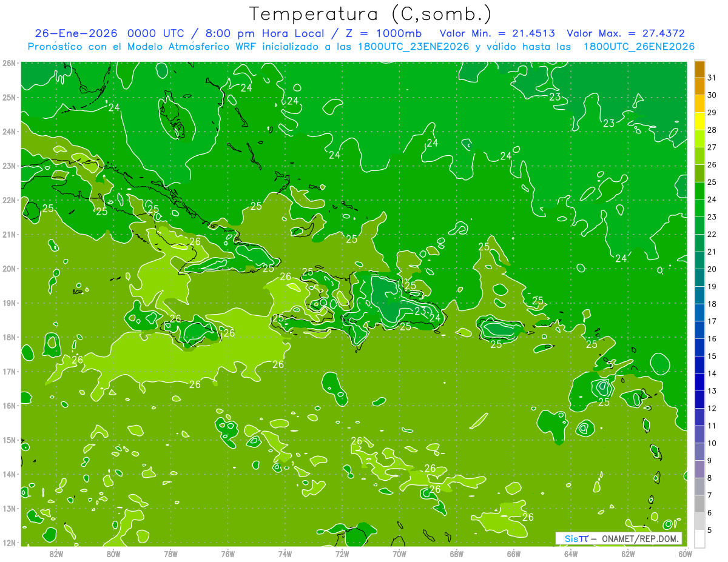Click the 68W longitude axis label
The width and height of the screenshot is (728, 562).
point(457,554)
